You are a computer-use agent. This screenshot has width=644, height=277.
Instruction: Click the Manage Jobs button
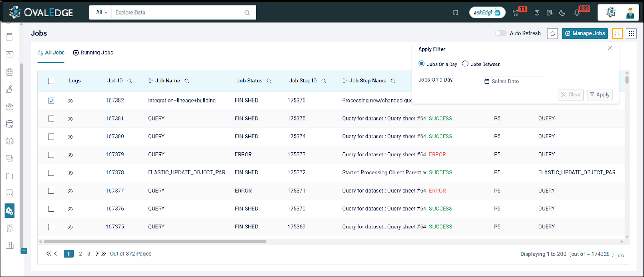click(584, 33)
